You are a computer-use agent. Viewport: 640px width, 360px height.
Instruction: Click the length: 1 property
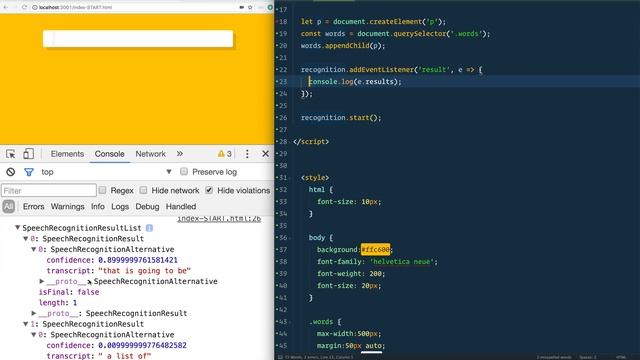point(58,302)
